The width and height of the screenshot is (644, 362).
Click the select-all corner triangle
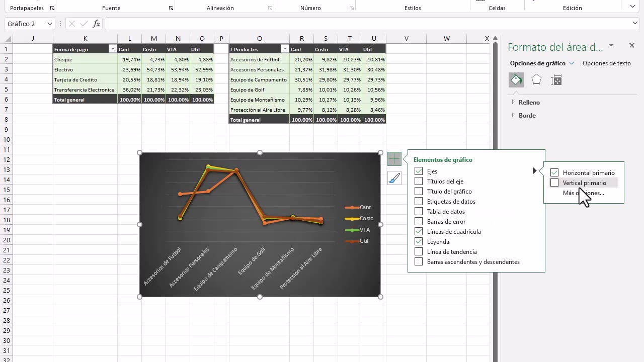coord(8,39)
